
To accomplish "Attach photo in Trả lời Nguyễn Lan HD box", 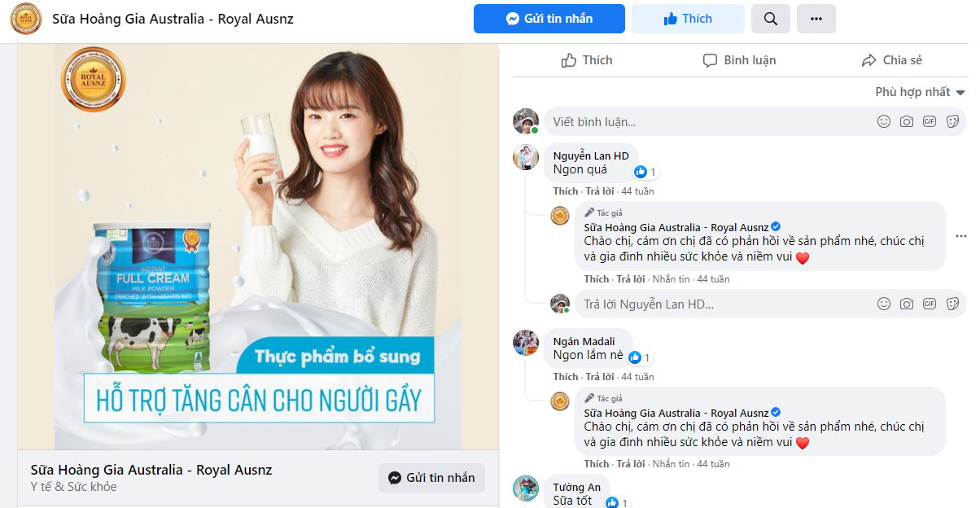I will point(907,304).
